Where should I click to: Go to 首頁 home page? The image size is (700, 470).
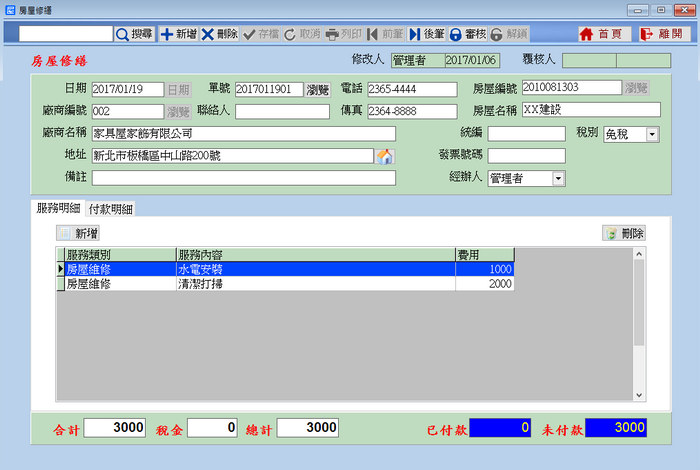(604, 34)
